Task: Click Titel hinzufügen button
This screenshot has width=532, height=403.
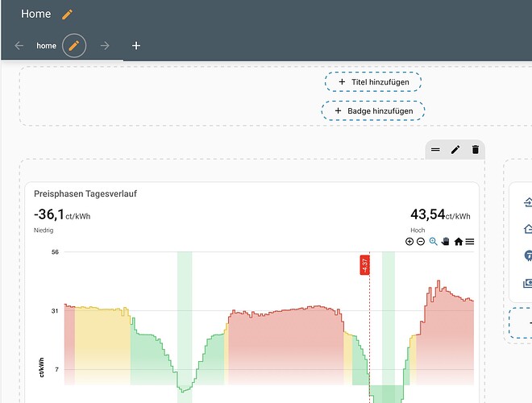Action: (x=373, y=81)
